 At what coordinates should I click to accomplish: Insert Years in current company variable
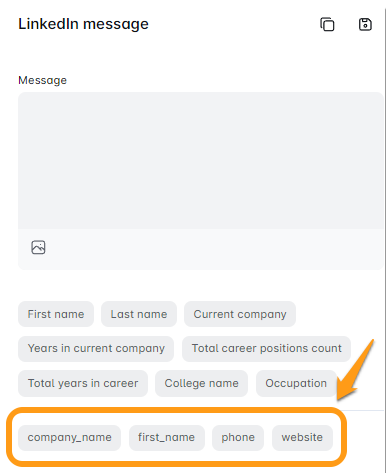click(x=96, y=349)
